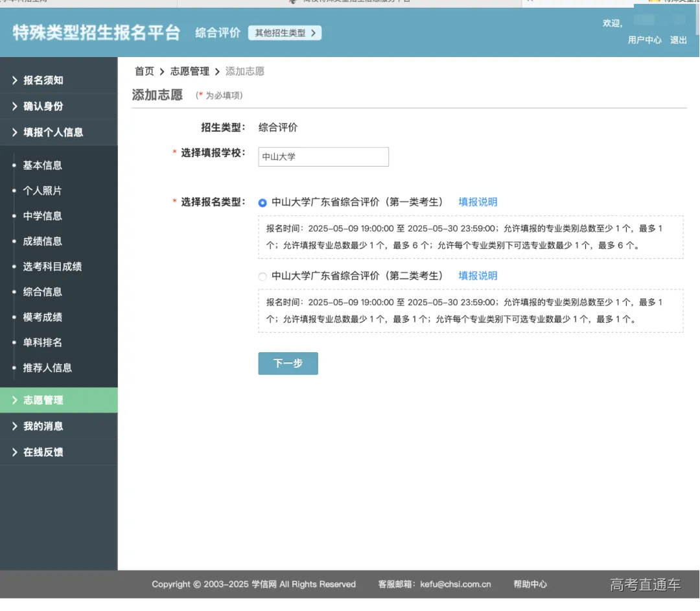Open the 其他招生类型 dropdown
This screenshot has height=611, width=700.
click(285, 33)
